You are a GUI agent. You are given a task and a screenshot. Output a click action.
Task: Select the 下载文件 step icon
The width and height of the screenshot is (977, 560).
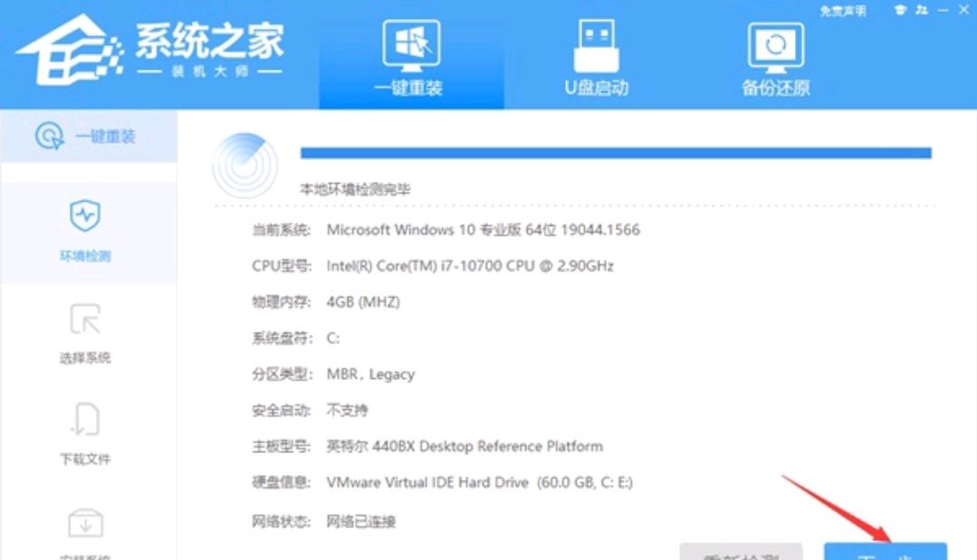point(85,419)
